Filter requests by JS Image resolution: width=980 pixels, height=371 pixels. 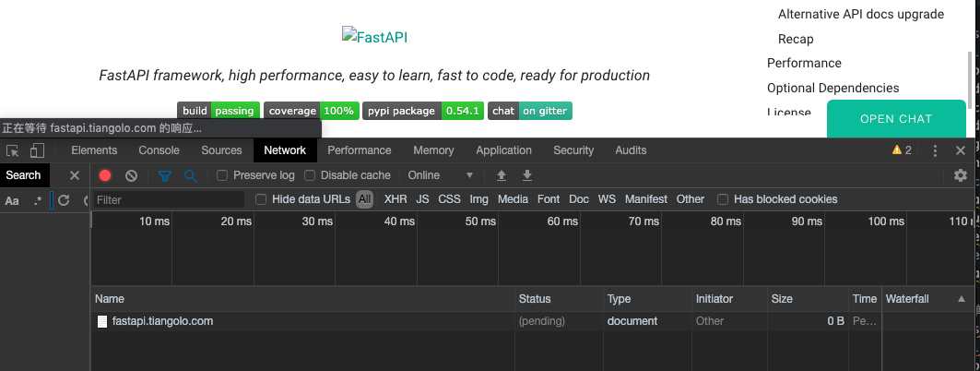click(x=422, y=199)
